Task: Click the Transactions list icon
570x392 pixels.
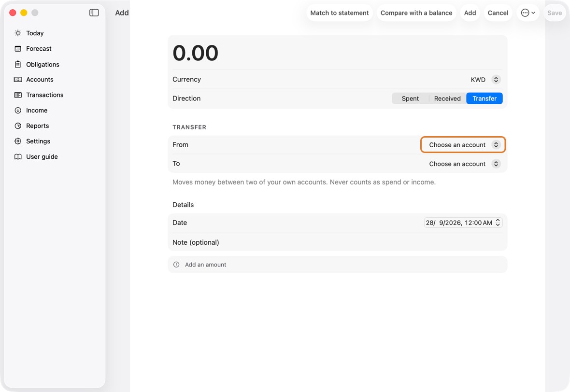Action: (18, 95)
